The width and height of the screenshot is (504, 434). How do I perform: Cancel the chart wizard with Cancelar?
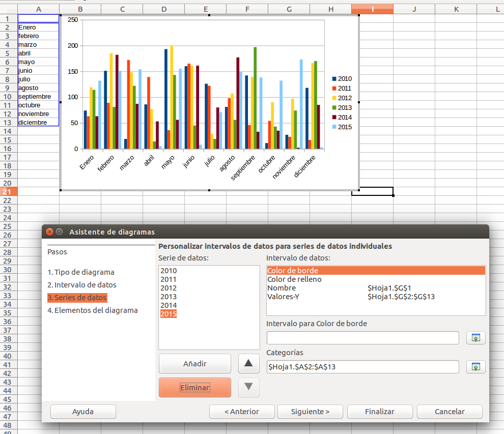[449, 412]
